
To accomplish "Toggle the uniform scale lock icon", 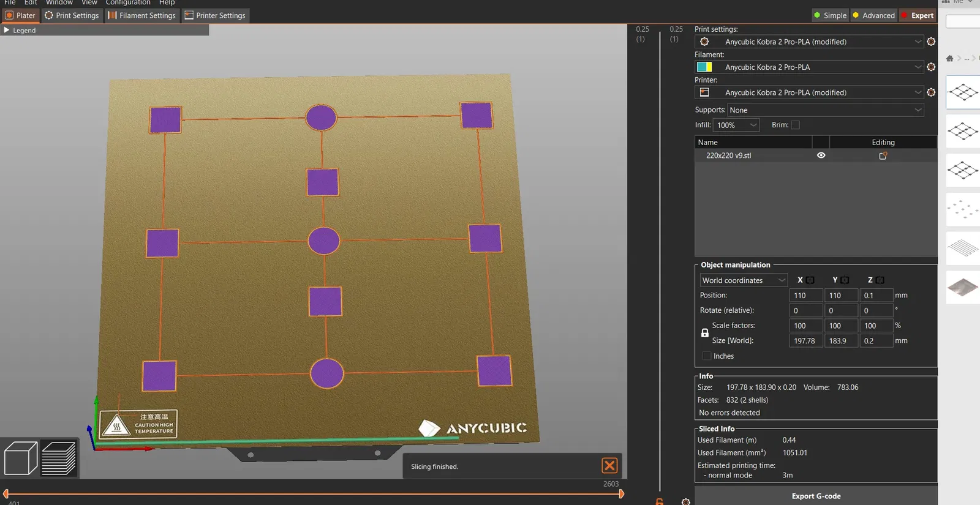I will click(704, 333).
